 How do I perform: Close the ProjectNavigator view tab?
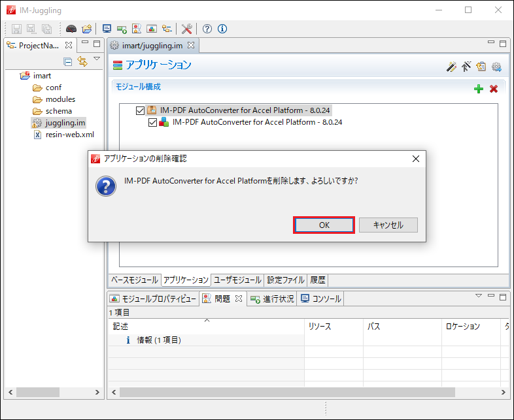69,45
